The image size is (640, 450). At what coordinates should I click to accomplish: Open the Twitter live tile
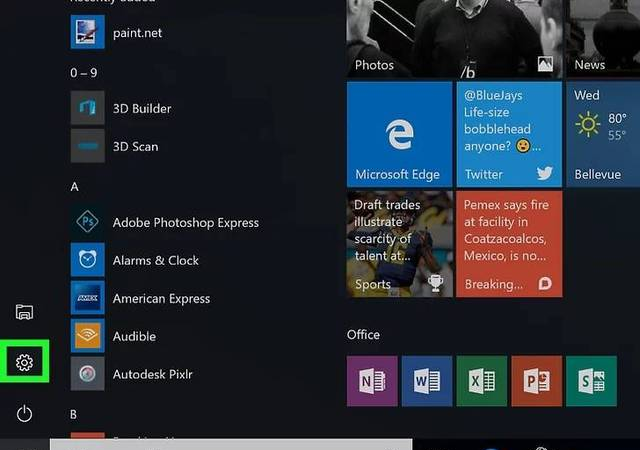[509, 134]
